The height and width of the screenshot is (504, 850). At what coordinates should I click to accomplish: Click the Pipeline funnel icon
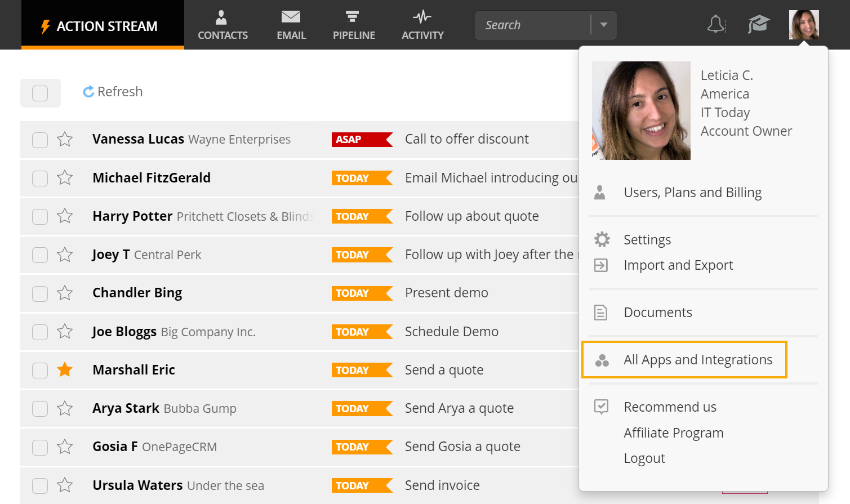[x=353, y=17]
